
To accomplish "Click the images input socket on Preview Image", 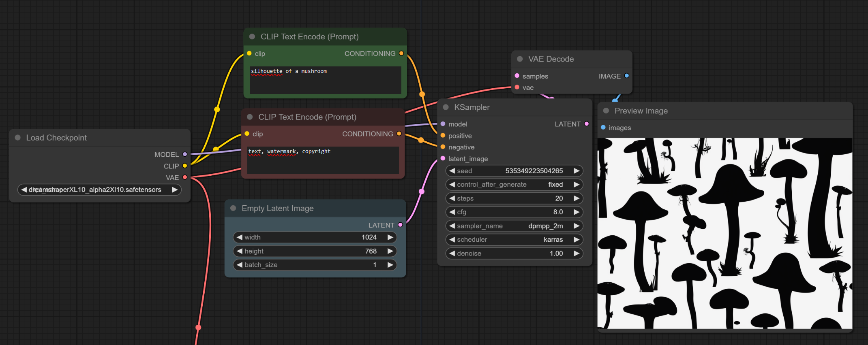I will (603, 128).
